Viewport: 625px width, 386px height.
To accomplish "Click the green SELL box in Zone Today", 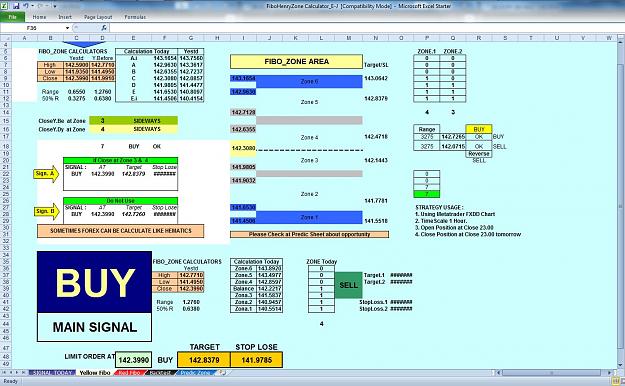I will pyautogui.click(x=348, y=285).
